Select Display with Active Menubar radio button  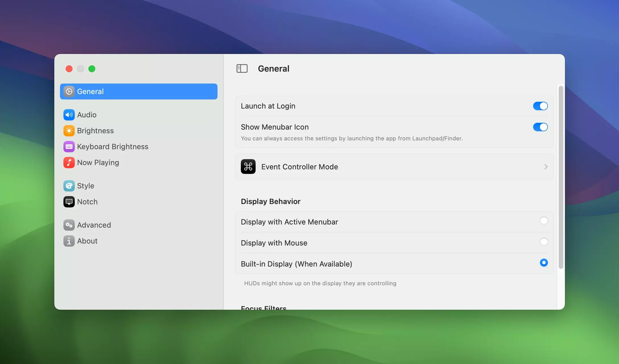(x=544, y=221)
